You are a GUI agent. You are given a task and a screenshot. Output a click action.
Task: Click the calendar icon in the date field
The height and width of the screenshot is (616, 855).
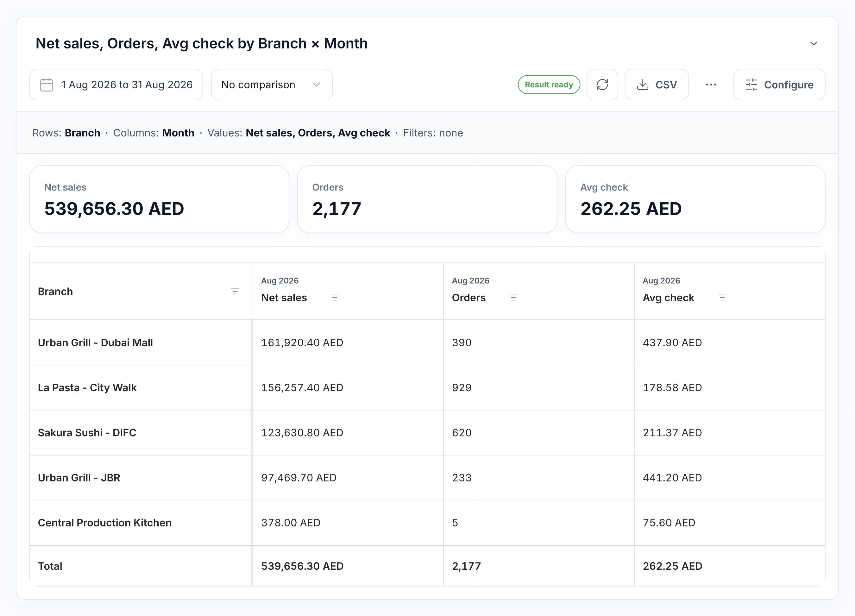pos(46,85)
